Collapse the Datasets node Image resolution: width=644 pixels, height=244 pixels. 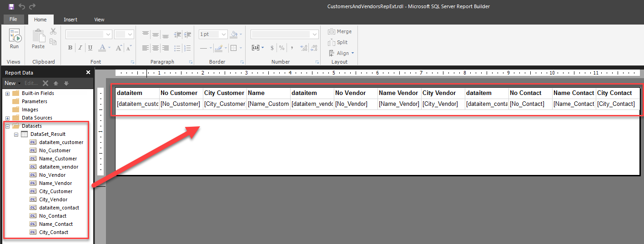click(x=7, y=126)
